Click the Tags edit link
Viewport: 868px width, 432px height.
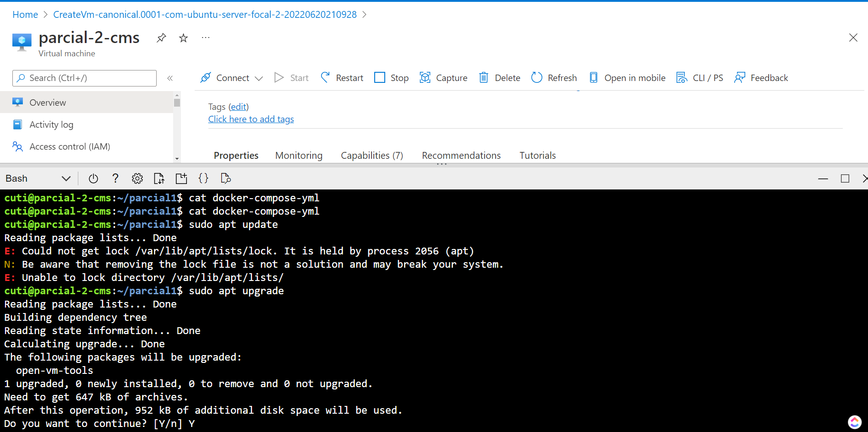239,107
